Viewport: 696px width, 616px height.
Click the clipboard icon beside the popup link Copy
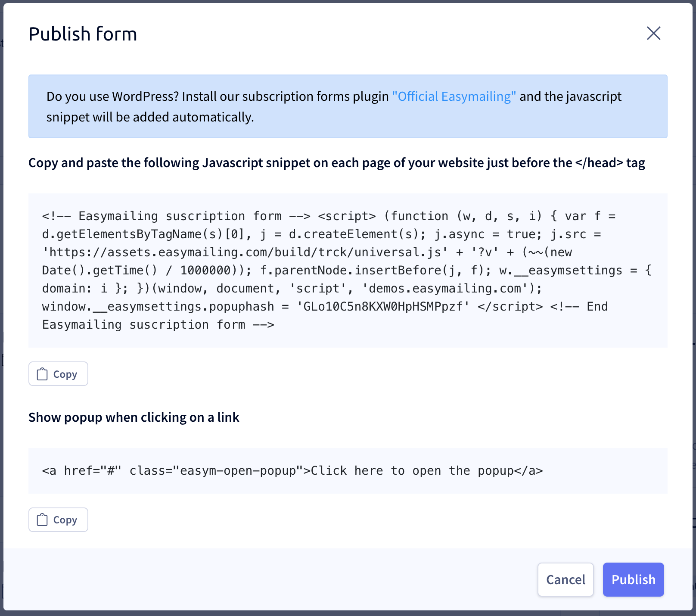(x=42, y=520)
